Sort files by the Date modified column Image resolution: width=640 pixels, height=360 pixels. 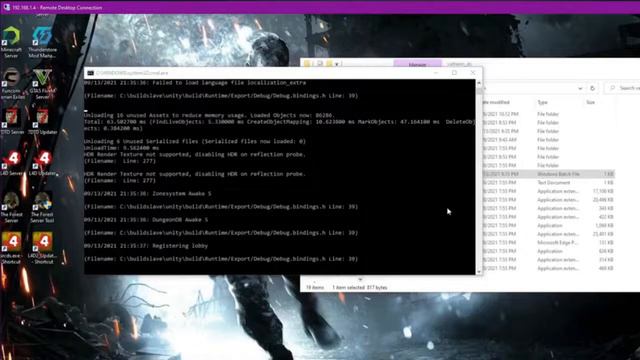click(496, 102)
